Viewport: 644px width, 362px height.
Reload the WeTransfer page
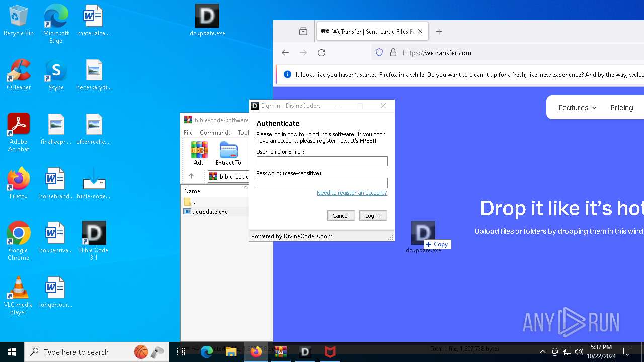pos(321,53)
